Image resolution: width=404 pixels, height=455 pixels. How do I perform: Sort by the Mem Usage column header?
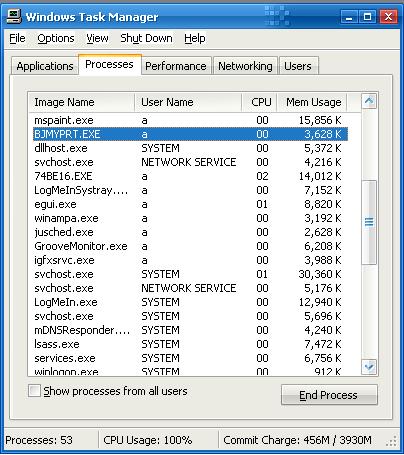tap(312, 102)
